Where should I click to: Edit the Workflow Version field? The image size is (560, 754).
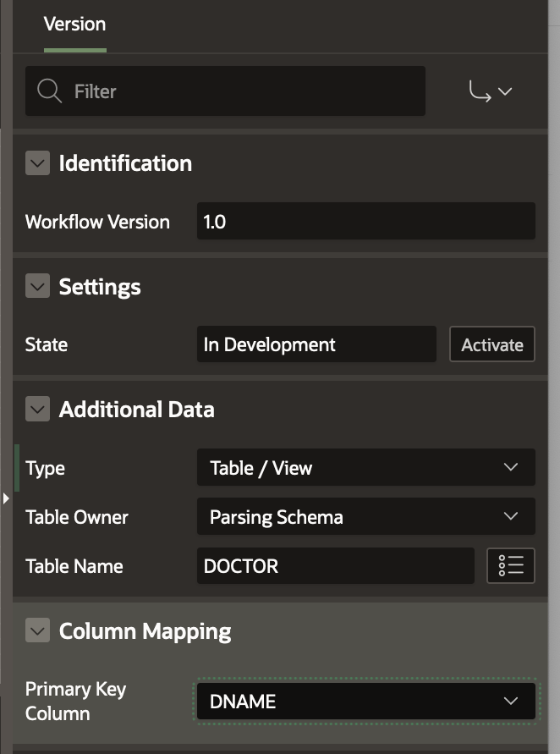pyautogui.click(x=365, y=222)
